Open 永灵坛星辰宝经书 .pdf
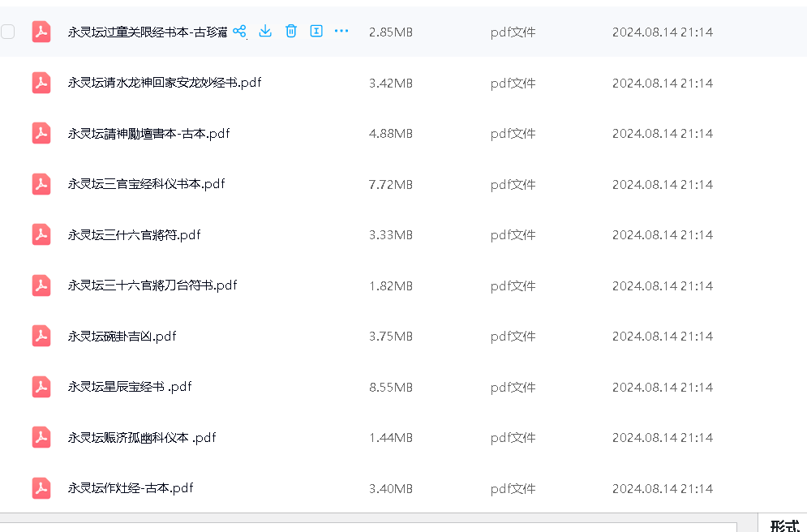Viewport: 807px width, 532px height. [129, 387]
